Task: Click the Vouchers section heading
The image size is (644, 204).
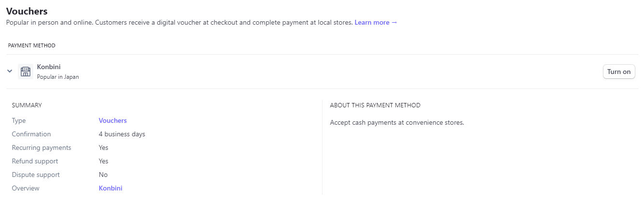Action: (x=27, y=11)
